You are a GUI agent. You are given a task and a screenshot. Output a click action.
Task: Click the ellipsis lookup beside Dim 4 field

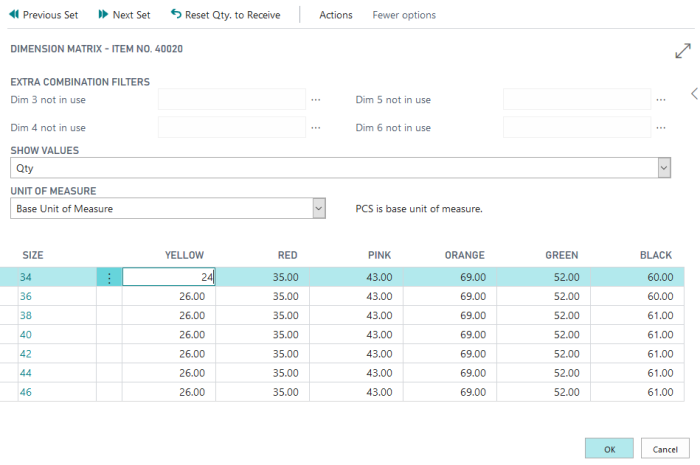click(316, 127)
